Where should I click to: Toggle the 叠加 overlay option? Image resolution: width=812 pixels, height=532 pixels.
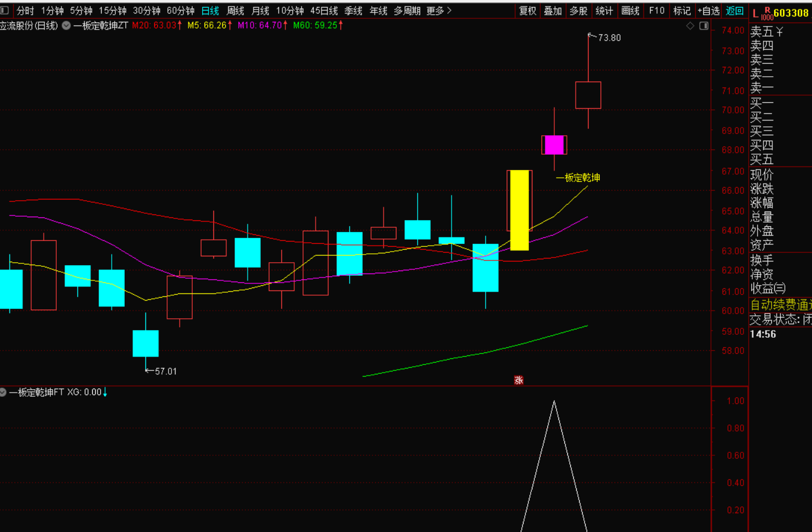tap(553, 11)
